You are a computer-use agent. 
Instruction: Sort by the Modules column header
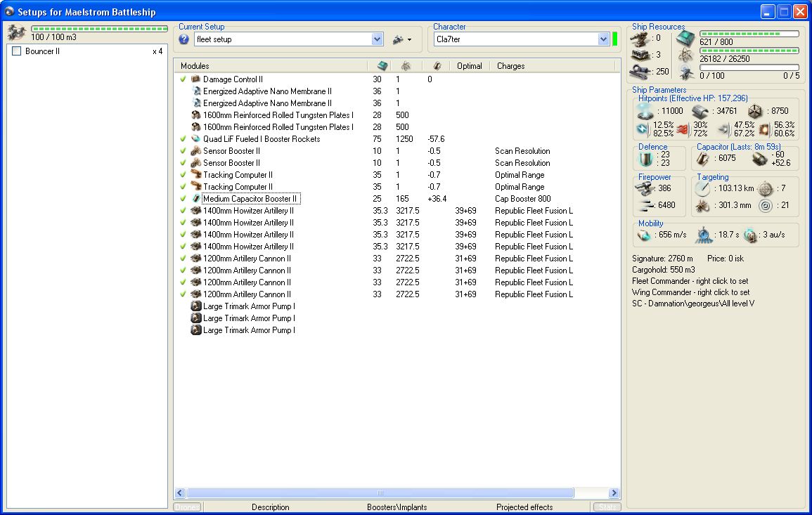click(195, 66)
